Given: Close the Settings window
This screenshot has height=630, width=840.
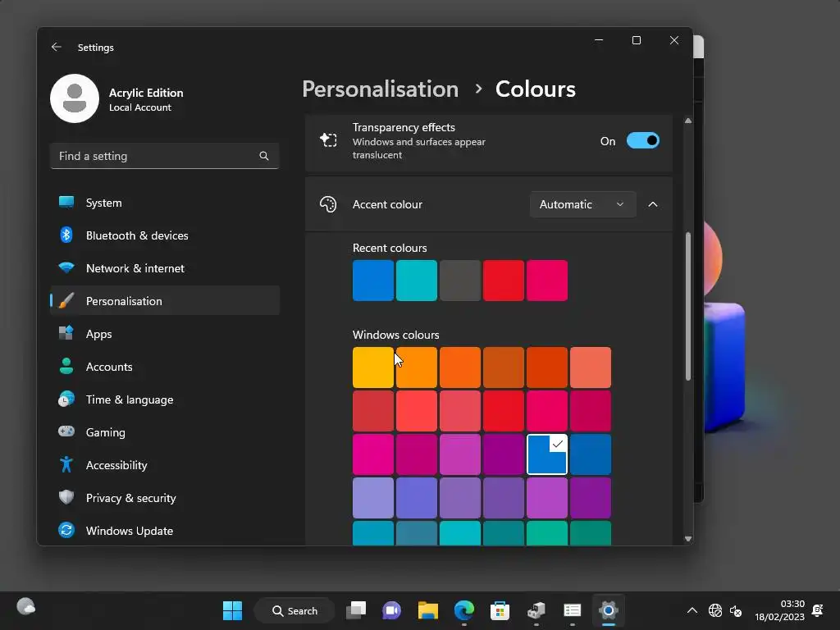Looking at the screenshot, I should pyautogui.click(x=674, y=40).
